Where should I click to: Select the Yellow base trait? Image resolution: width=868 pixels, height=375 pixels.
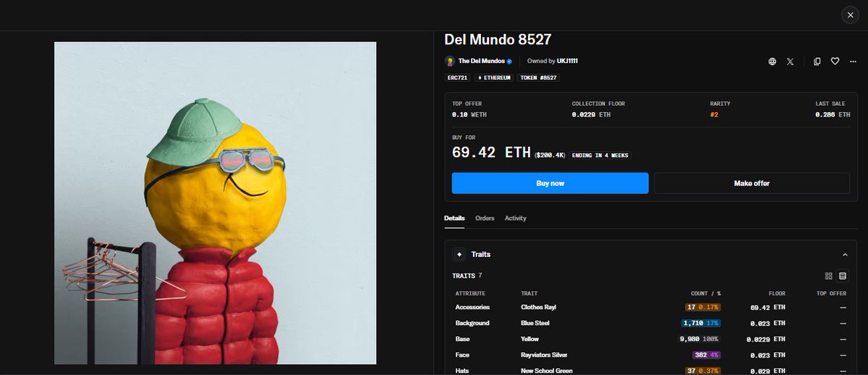529,339
